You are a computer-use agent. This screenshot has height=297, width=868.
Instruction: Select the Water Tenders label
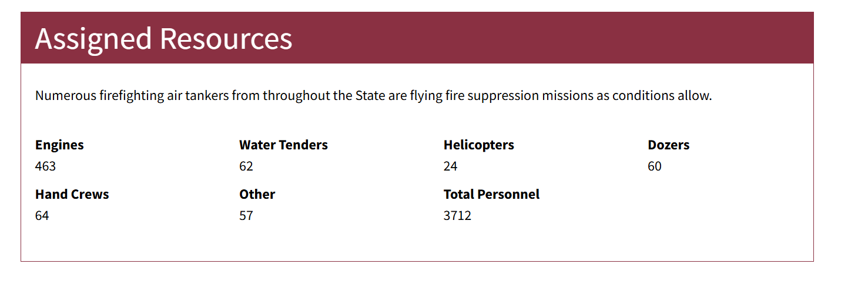tap(283, 145)
